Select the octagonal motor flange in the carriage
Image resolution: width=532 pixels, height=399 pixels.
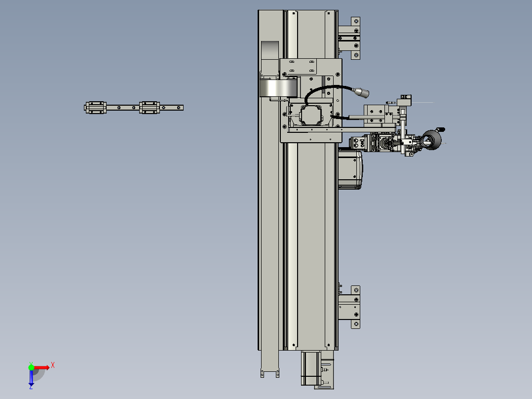[311, 115]
